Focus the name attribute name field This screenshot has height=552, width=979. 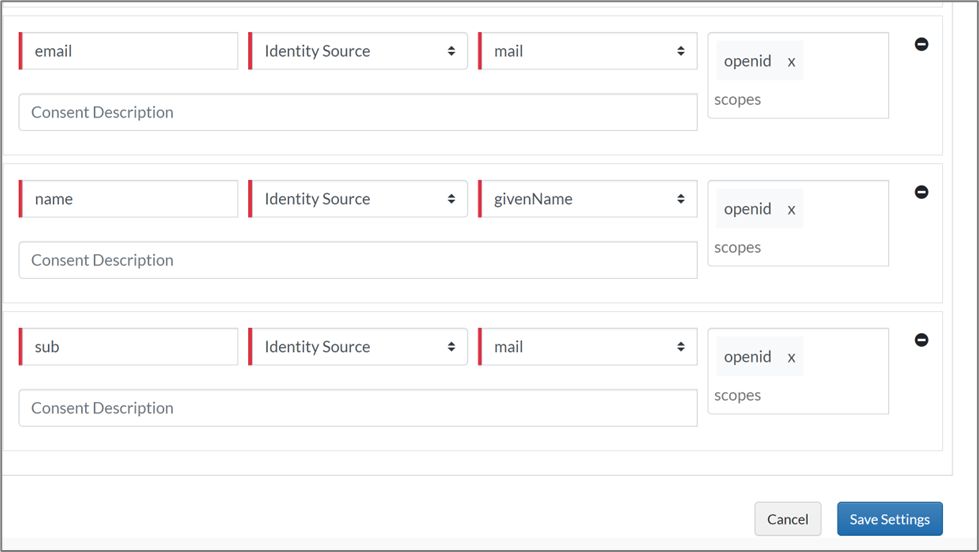[x=130, y=199]
